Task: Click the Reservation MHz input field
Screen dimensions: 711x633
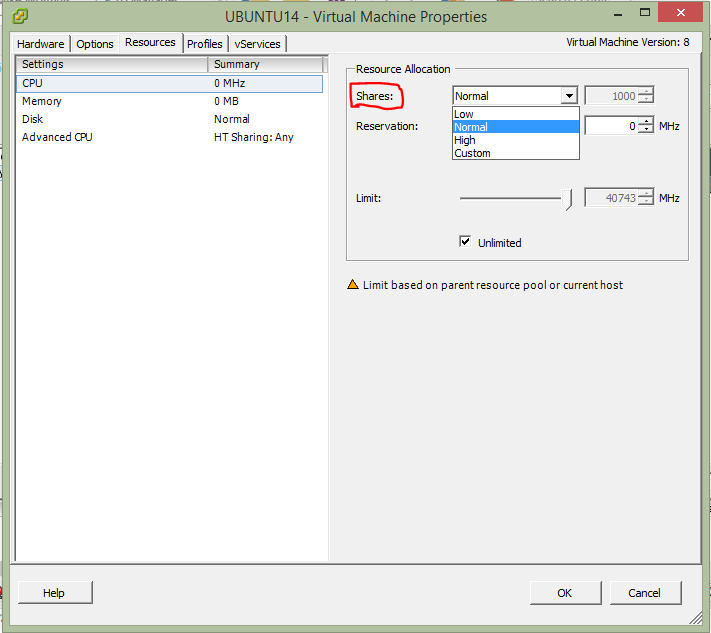Action: click(610, 126)
